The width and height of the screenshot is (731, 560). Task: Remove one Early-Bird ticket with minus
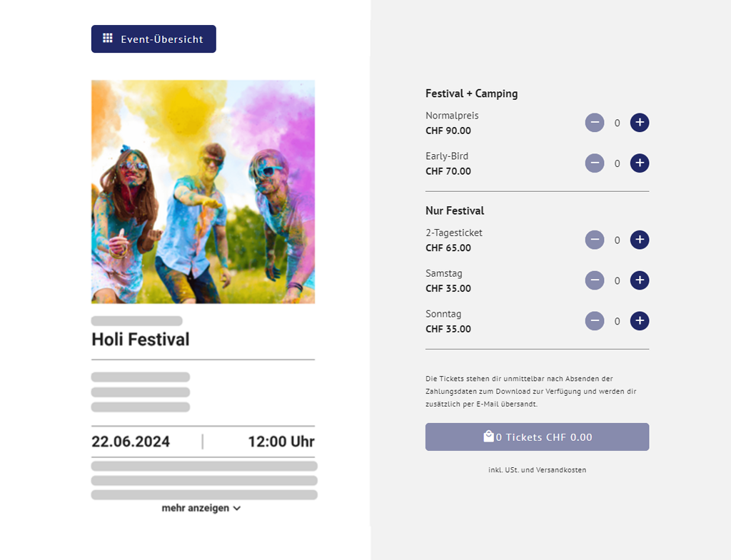tap(595, 163)
